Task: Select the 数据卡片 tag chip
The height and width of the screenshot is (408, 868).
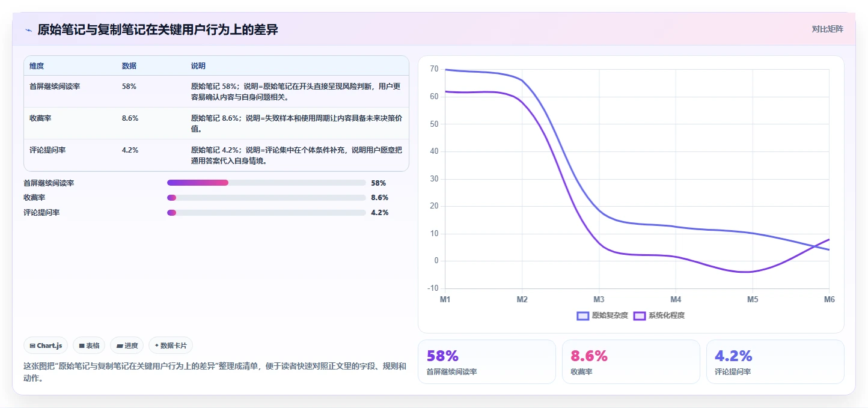Action: pos(171,346)
